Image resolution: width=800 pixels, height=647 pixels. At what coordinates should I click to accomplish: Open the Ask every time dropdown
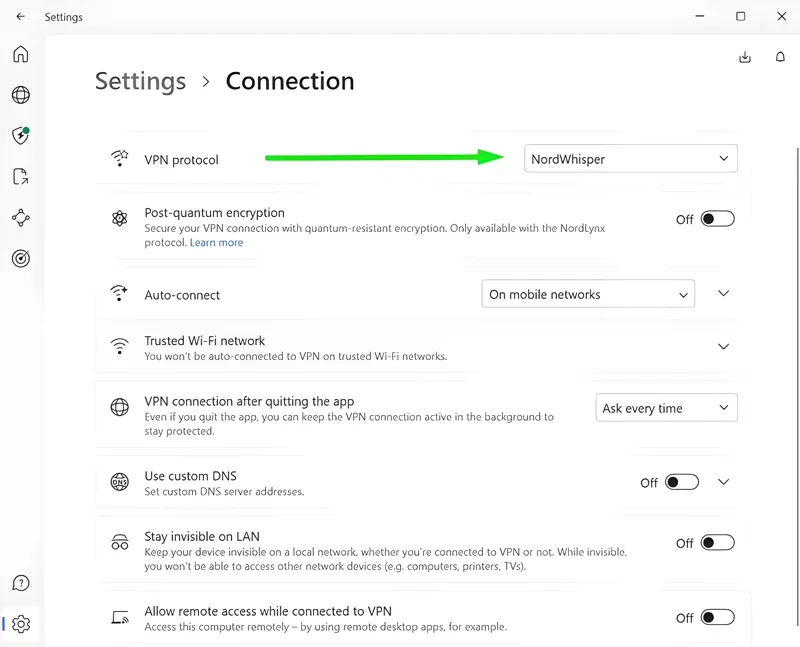pos(666,408)
